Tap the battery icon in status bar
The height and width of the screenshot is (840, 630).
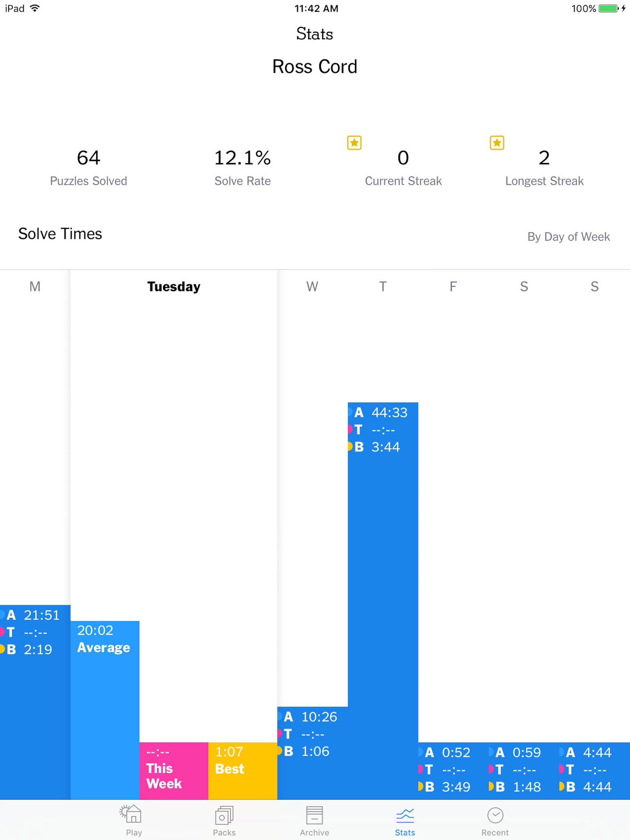click(x=608, y=9)
